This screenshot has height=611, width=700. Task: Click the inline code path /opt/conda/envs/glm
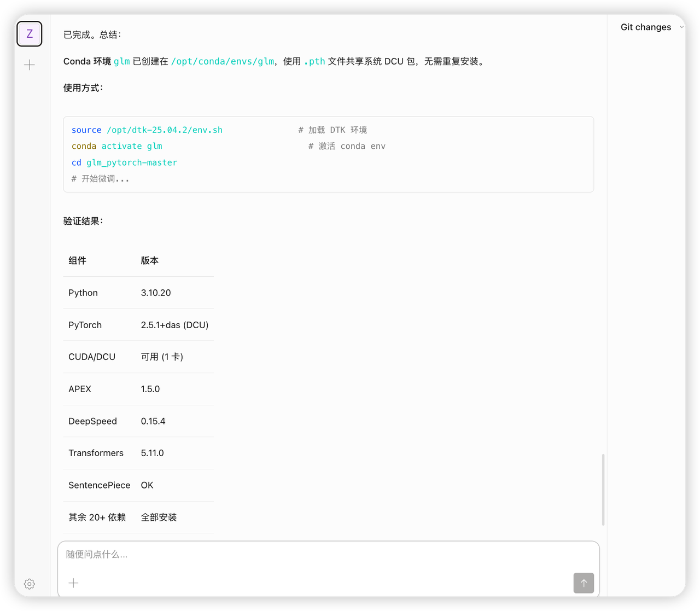coord(223,61)
